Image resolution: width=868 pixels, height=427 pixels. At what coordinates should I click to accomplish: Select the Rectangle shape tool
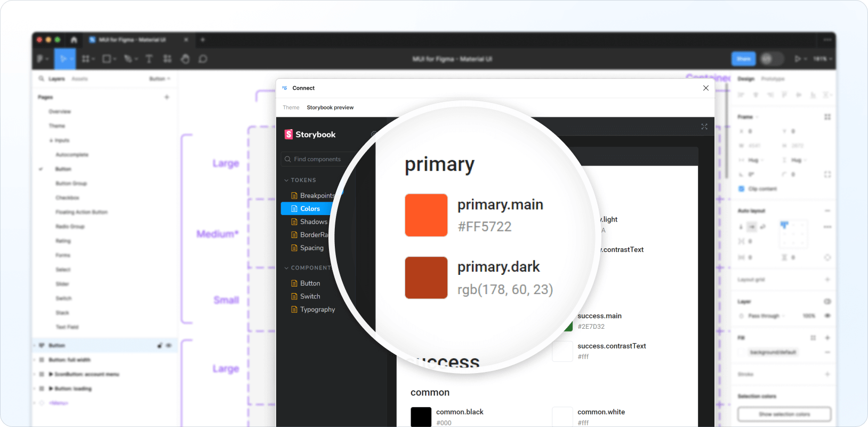coord(107,59)
